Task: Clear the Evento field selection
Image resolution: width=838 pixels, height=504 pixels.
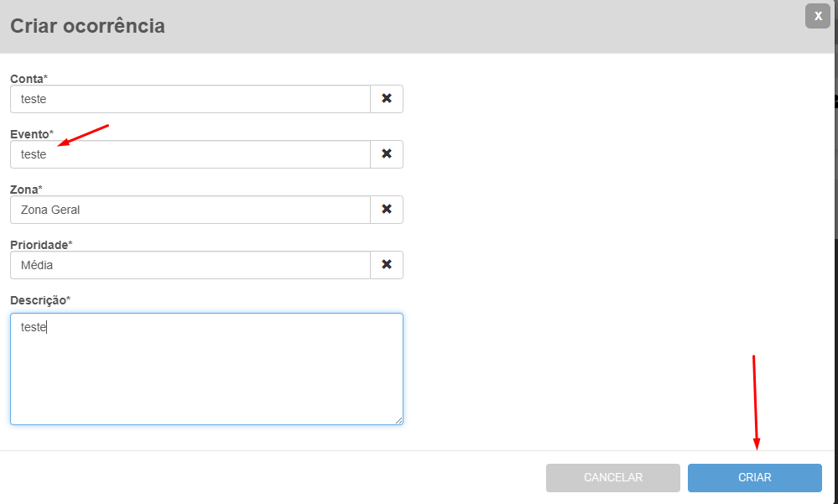Action: click(x=387, y=154)
